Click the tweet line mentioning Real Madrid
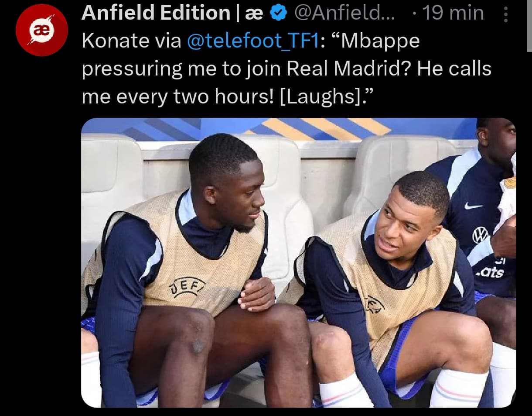This screenshot has height=416, width=532. (x=286, y=69)
